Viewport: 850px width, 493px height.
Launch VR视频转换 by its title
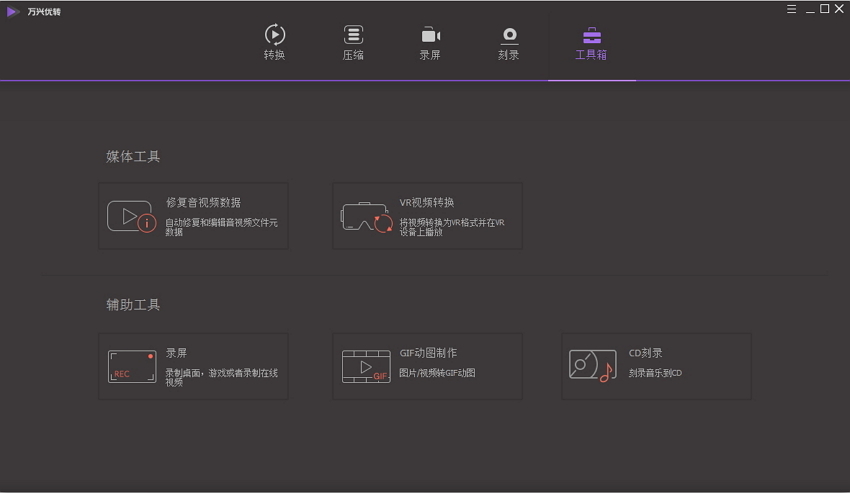click(x=427, y=202)
